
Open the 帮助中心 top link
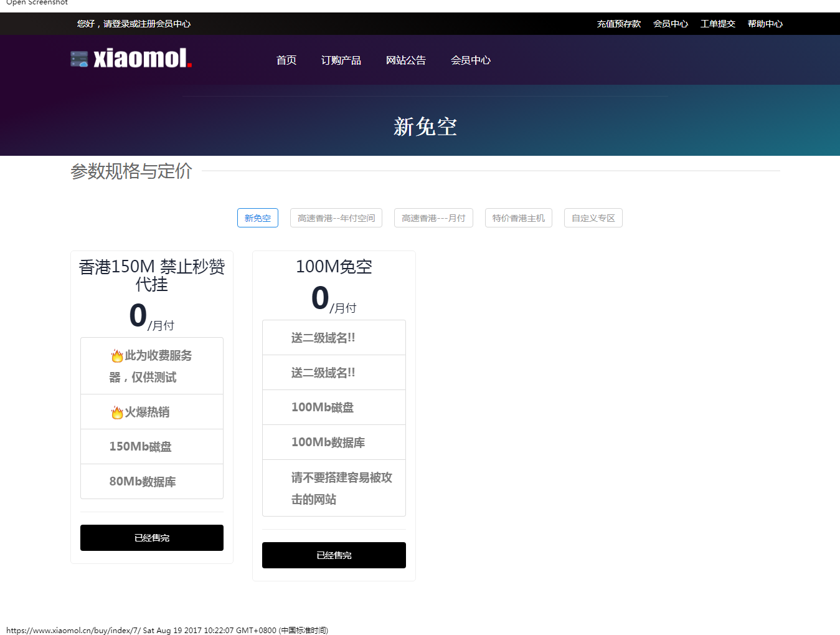click(x=765, y=24)
